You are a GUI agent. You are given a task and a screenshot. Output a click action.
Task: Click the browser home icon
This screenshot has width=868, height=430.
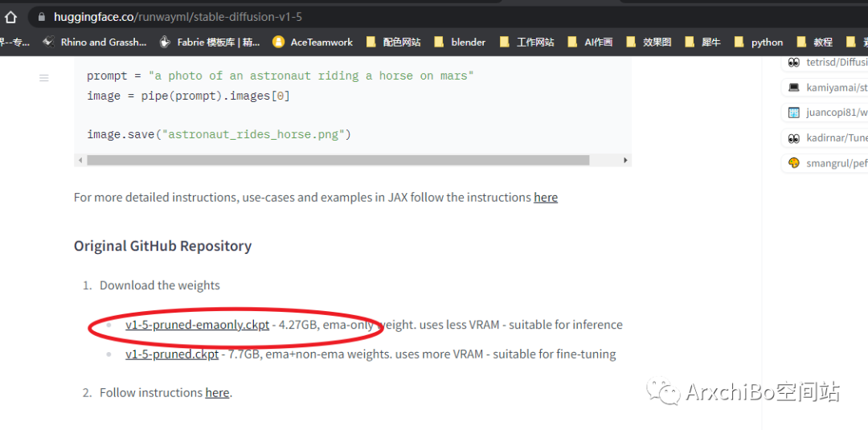(10, 17)
